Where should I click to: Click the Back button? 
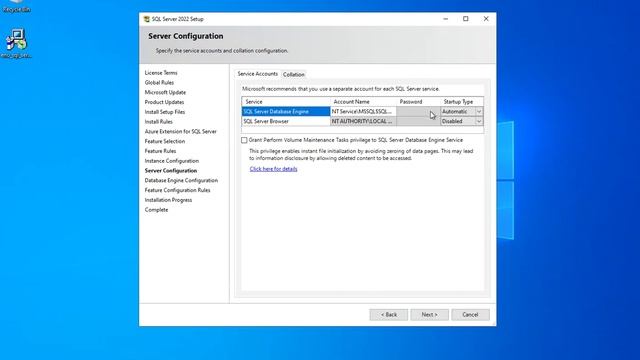389,315
